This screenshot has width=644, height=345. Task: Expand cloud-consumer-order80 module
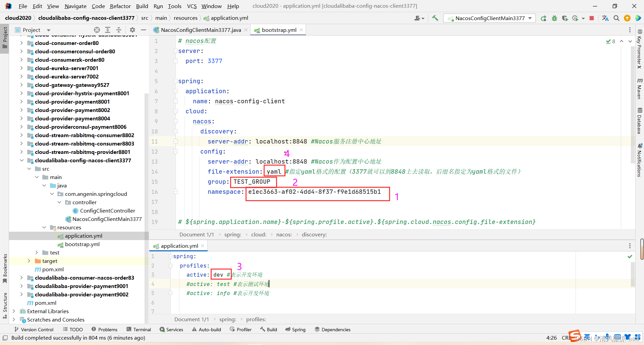coord(21,43)
